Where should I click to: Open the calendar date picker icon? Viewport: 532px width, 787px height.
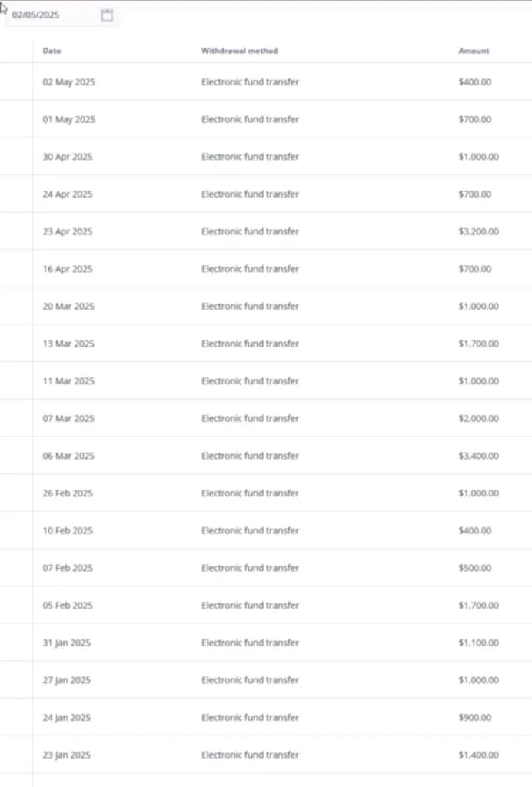tap(107, 15)
